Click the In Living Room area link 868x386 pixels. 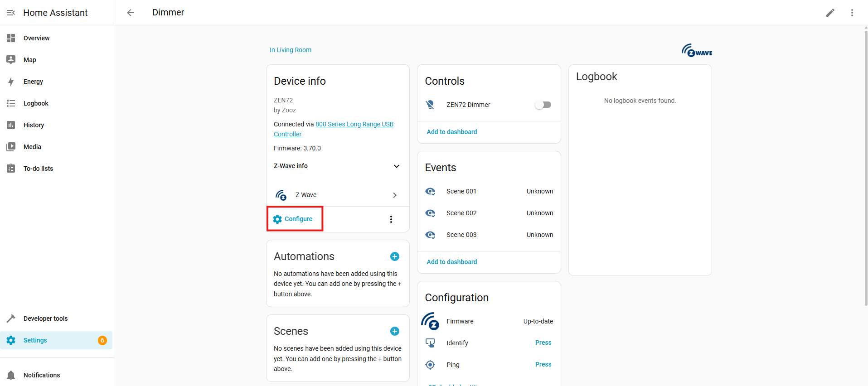(x=290, y=50)
